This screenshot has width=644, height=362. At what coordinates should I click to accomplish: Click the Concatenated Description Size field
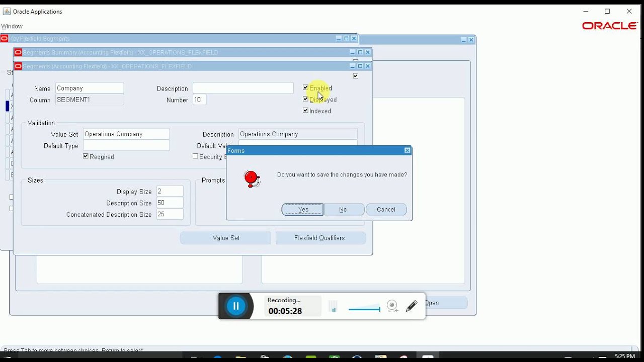[170, 214]
